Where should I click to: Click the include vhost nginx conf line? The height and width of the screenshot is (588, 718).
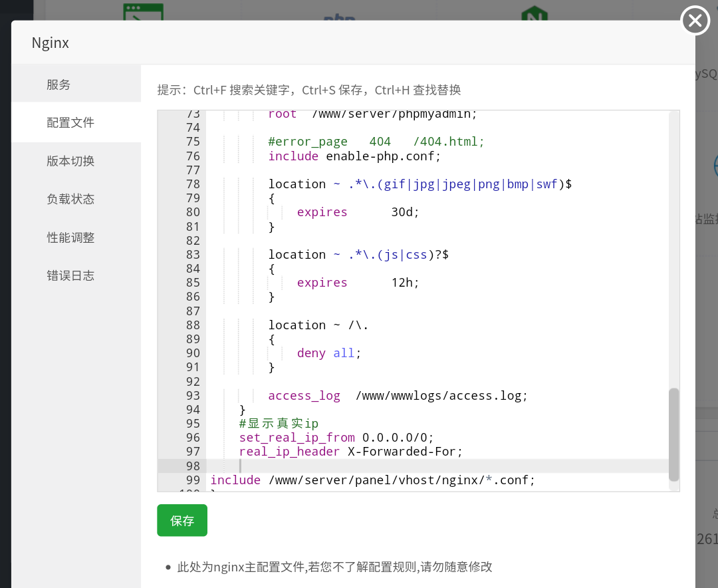click(x=372, y=480)
